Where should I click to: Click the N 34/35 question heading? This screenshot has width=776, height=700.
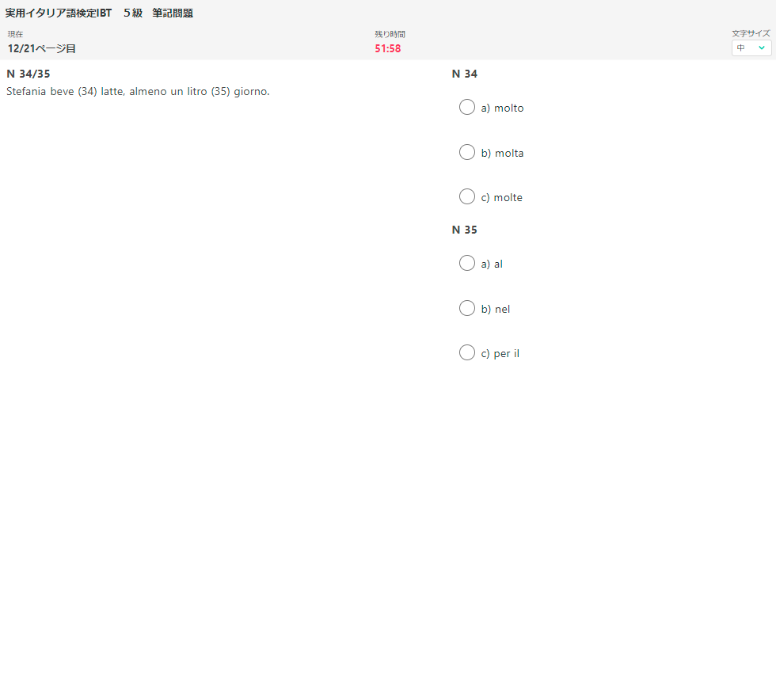pyautogui.click(x=29, y=74)
